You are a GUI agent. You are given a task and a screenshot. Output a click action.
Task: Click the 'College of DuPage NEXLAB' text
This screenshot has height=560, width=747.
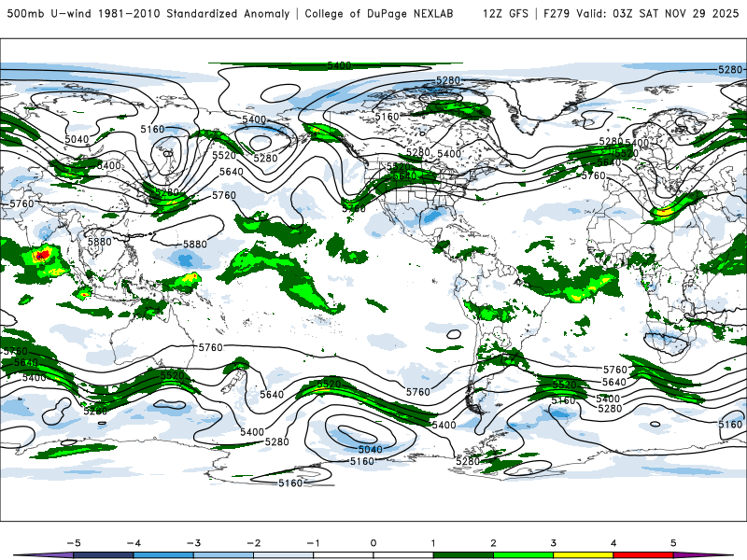coord(379,13)
